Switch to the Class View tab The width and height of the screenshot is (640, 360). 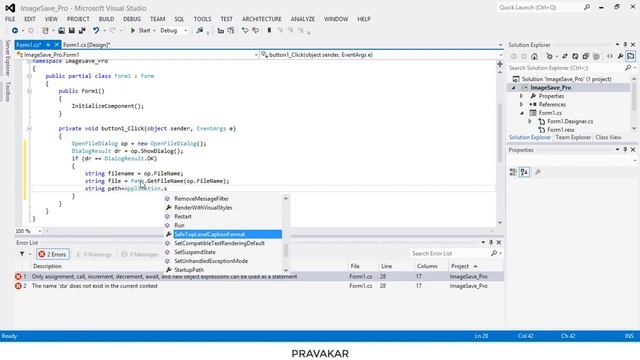tap(608, 138)
